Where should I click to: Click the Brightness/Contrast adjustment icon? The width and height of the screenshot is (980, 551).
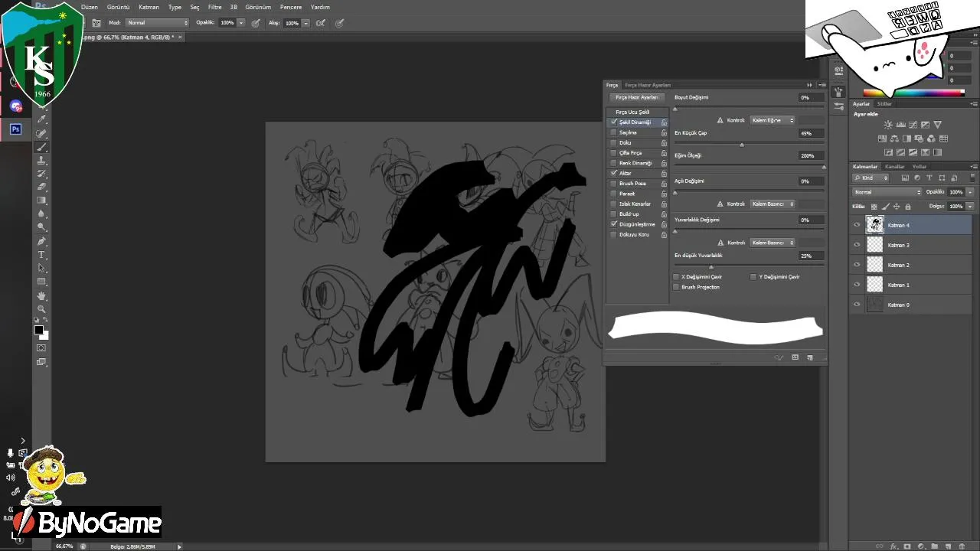[888, 125]
